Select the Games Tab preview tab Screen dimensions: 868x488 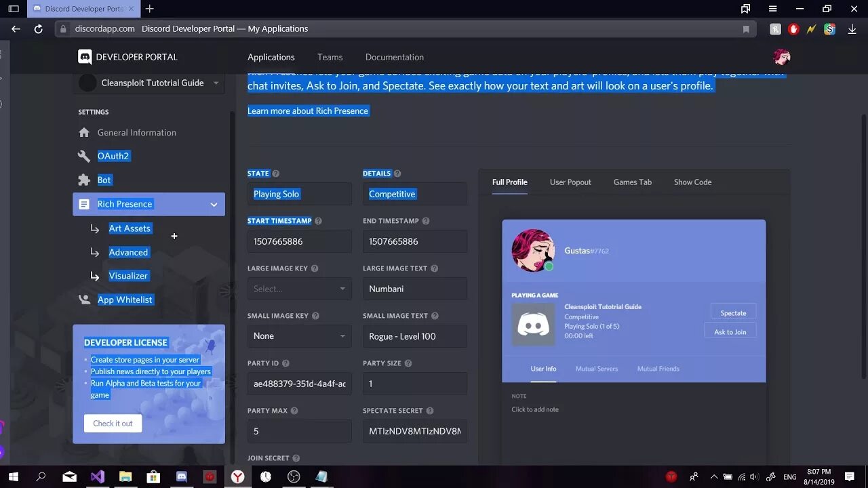(x=633, y=182)
